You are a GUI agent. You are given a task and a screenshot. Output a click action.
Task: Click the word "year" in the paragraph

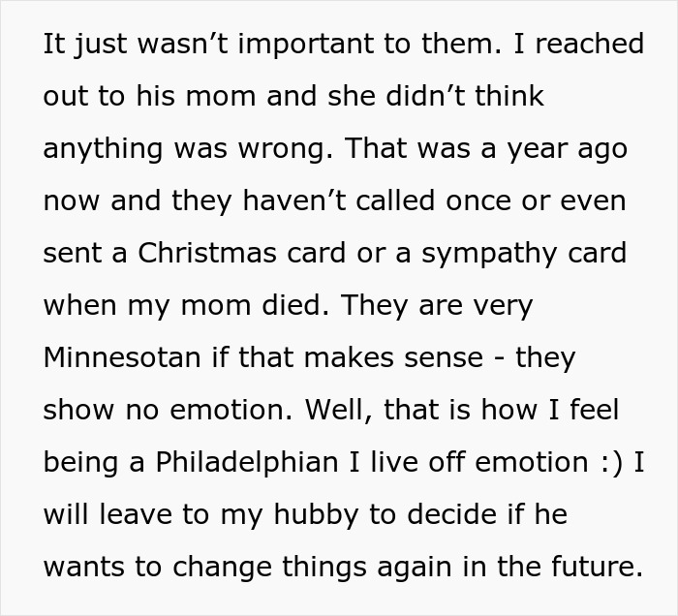click(x=533, y=150)
